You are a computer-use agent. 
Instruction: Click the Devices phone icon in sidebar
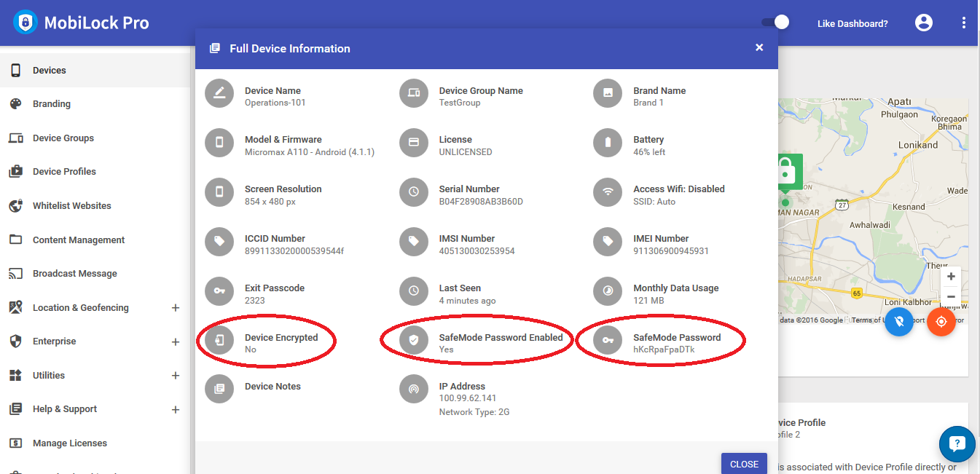point(15,71)
